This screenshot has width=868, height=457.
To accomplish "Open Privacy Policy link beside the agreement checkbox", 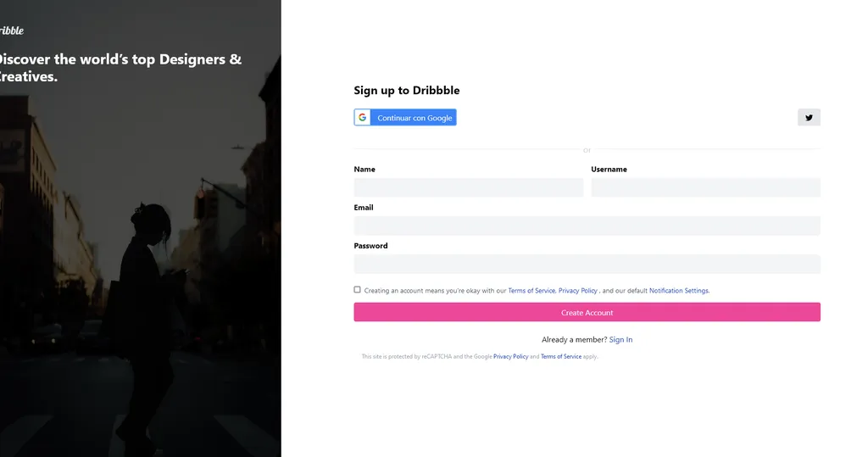I will (578, 290).
